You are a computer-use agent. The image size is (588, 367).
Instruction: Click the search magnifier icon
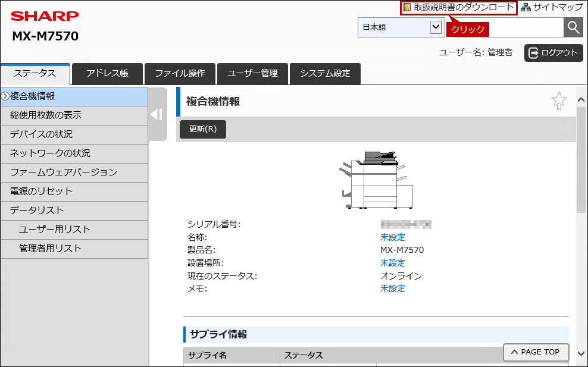point(573,27)
